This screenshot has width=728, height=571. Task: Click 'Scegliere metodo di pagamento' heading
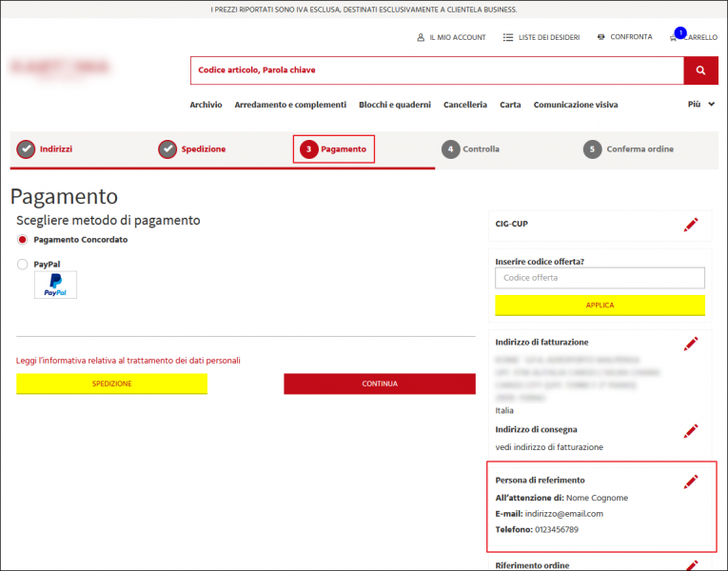[x=108, y=221]
